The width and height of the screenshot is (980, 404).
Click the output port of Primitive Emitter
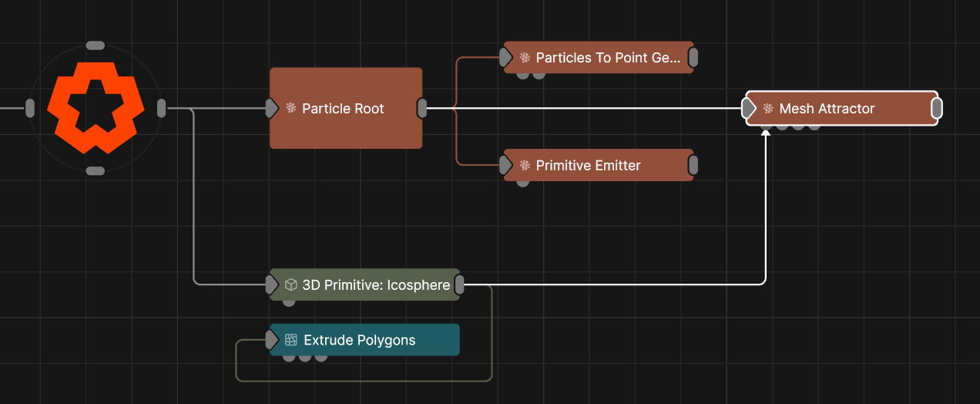coord(693,165)
